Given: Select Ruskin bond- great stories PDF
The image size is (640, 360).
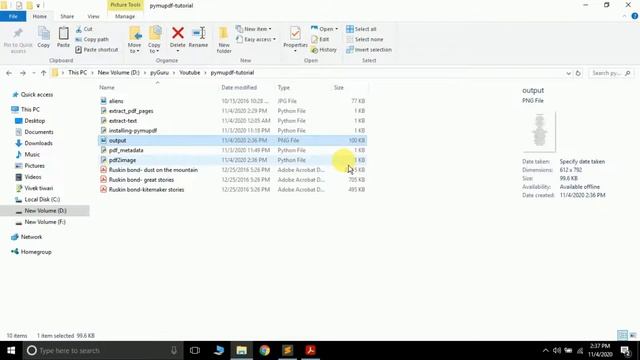Looking at the screenshot, I should [232, 180].
